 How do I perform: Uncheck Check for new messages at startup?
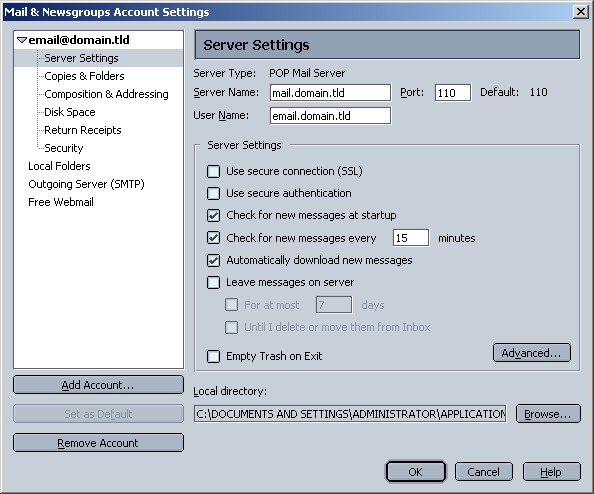pyautogui.click(x=213, y=216)
